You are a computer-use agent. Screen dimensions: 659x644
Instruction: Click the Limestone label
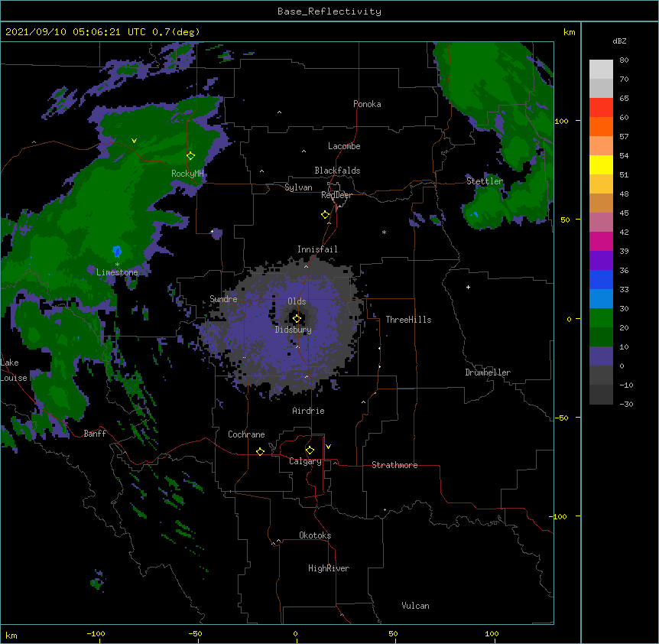tap(117, 272)
